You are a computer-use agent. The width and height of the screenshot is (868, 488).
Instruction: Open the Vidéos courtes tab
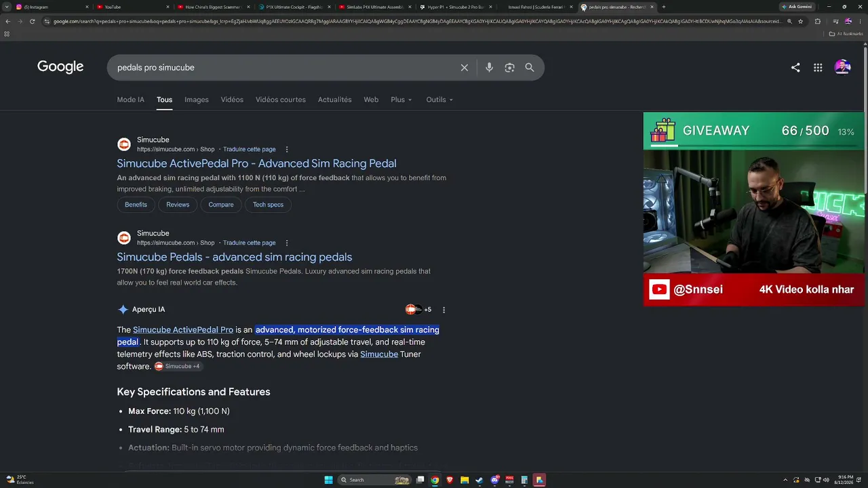[281, 100]
